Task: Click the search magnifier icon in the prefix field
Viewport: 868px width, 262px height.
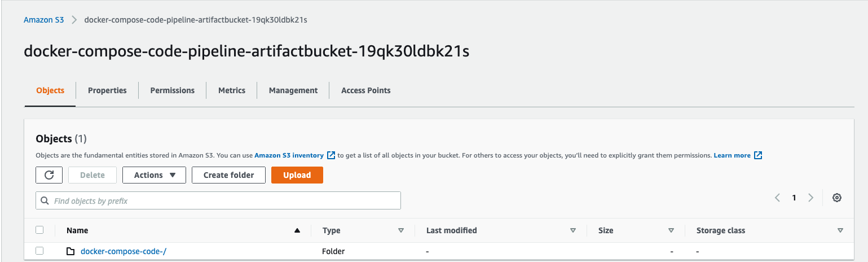Action: pyautogui.click(x=45, y=201)
